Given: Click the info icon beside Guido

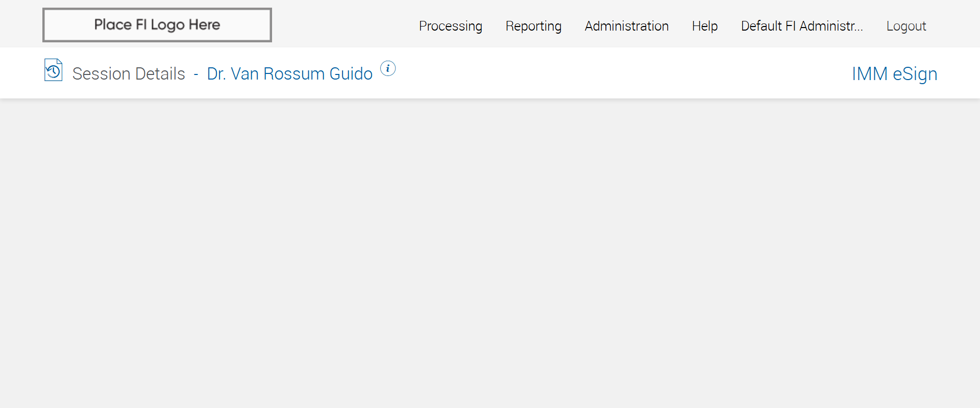Looking at the screenshot, I should click(388, 68).
